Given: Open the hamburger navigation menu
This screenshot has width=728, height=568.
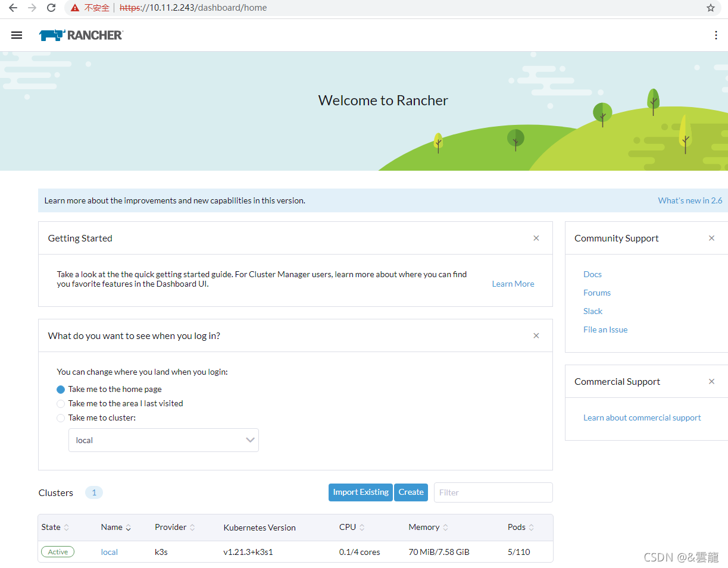Looking at the screenshot, I should (17, 35).
